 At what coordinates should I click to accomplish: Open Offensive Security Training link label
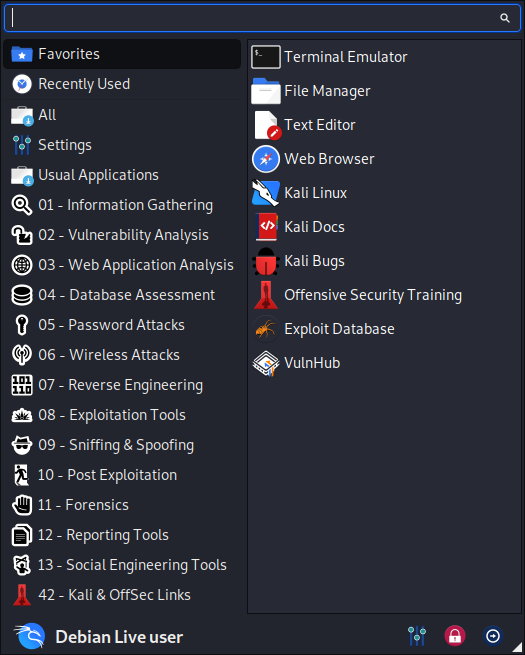(x=373, y=295)
